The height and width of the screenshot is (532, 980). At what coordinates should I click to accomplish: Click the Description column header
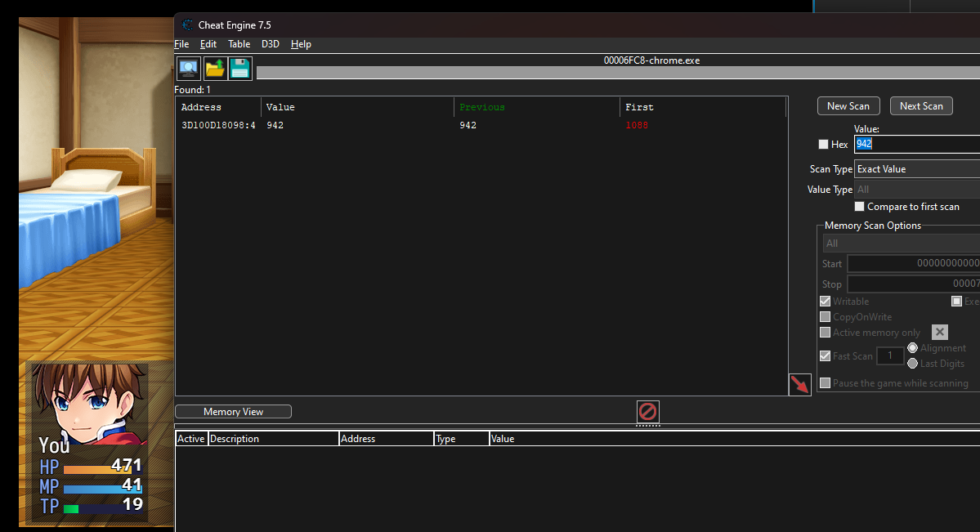[273, 439]
